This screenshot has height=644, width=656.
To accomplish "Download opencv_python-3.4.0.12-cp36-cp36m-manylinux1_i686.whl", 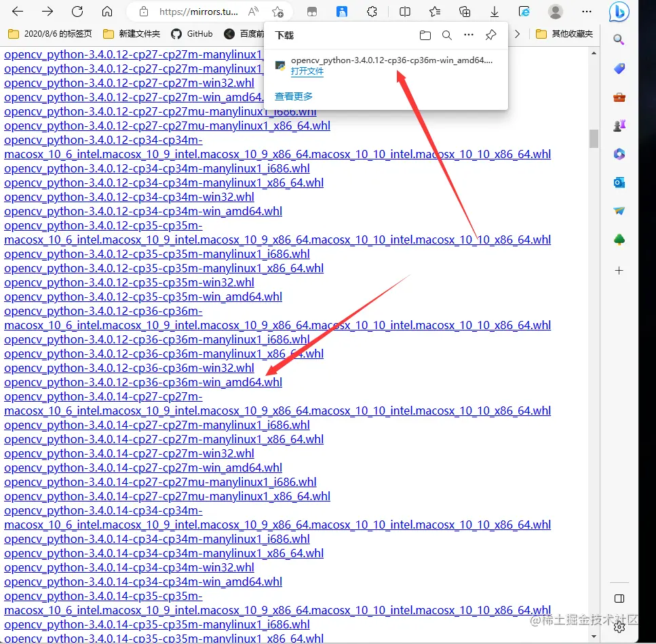I will [157, 339].
